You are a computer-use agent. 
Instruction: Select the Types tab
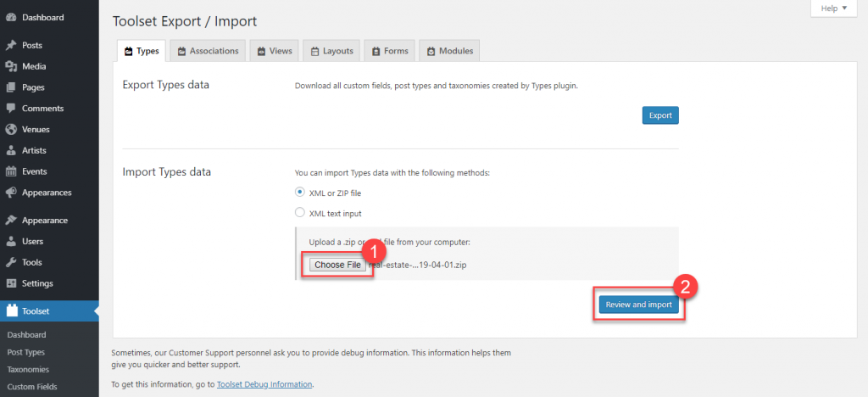[x=142, y=50]
